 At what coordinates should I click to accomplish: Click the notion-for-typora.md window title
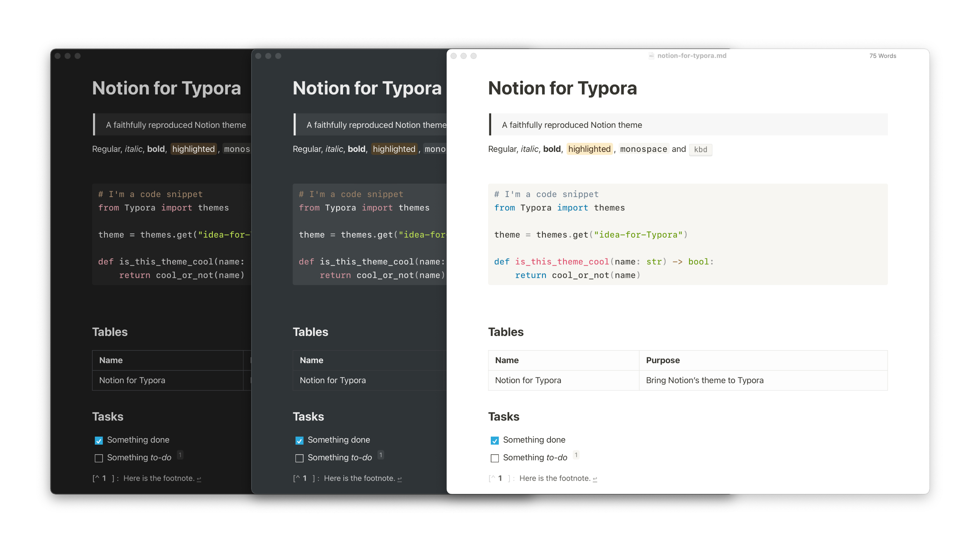(691, 56)
